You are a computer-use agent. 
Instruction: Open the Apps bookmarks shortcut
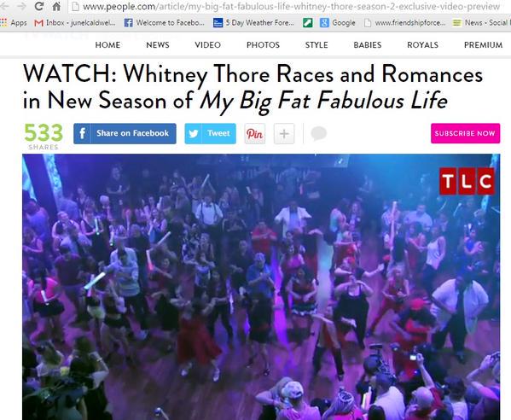point(14,22)
